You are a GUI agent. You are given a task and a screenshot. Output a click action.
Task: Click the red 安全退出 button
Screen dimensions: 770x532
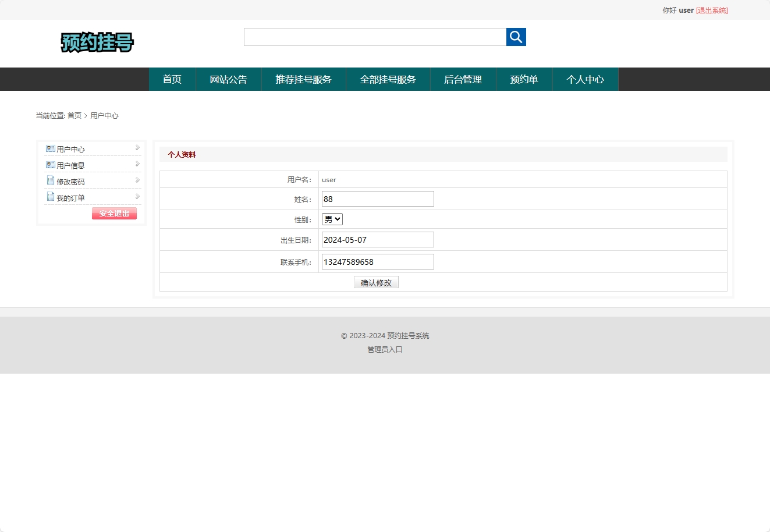(x=114, y=214)
